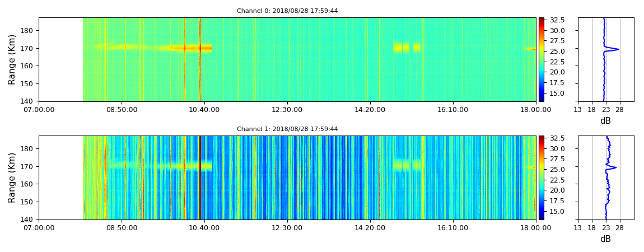Viewport: 644px width, 252px height.
Task: Click the 28 tick under Channel 0 profile
Action: [x=620, y=110]
